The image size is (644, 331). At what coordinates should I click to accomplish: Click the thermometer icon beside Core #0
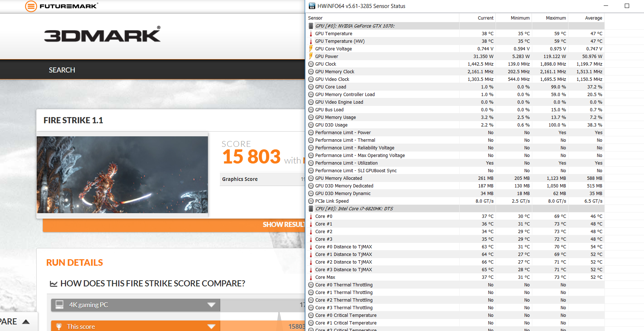pos(311,216)
